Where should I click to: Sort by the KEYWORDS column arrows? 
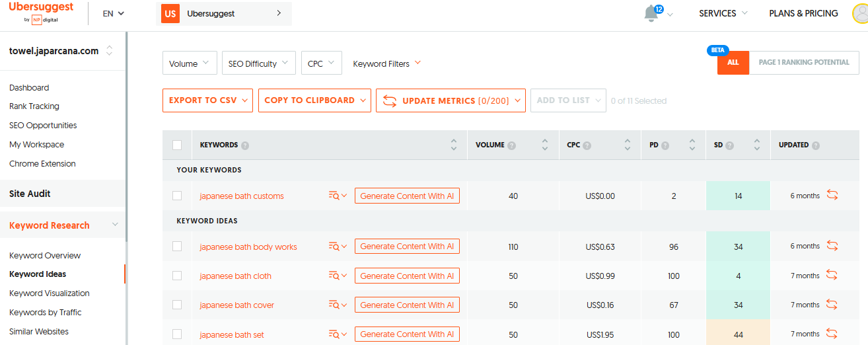454,145
